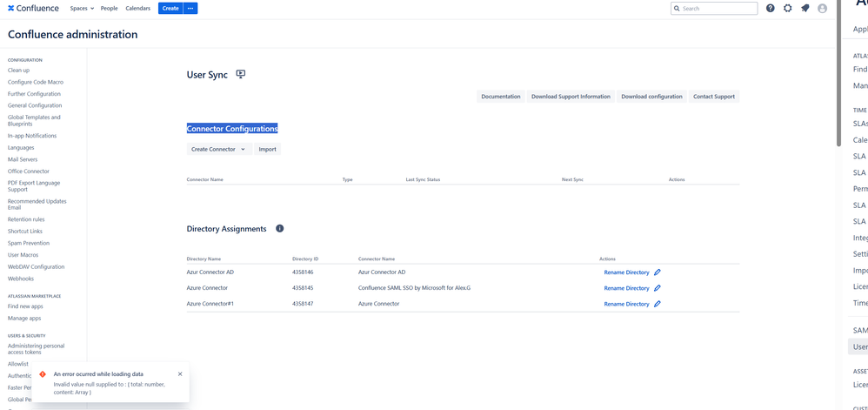Open Office Connector in the sidebar
This screenshot has height=410, width=868.
coord(29,171)
